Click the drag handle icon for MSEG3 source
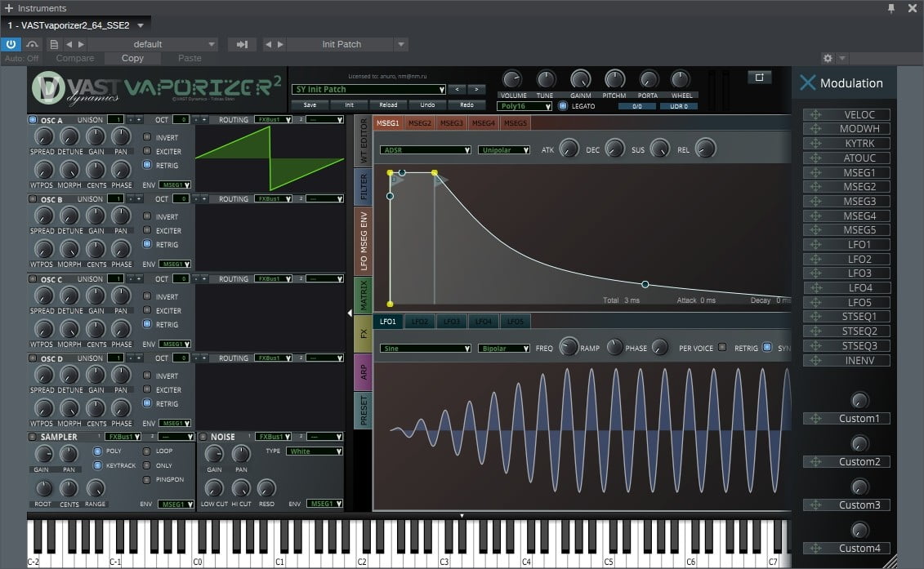Image resolution: width=924 pixels, height=569 pixels. tap(815, 202)
